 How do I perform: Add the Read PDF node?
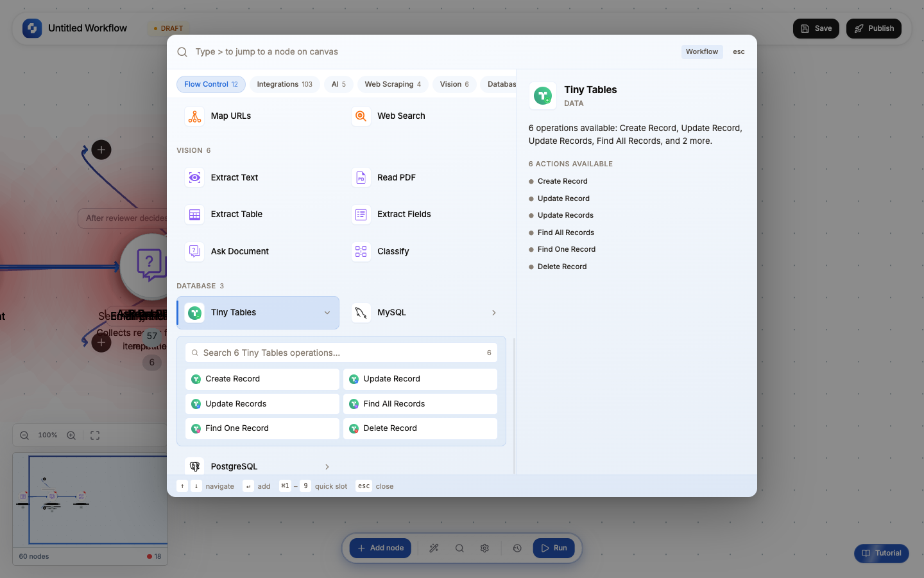(424, 177)
